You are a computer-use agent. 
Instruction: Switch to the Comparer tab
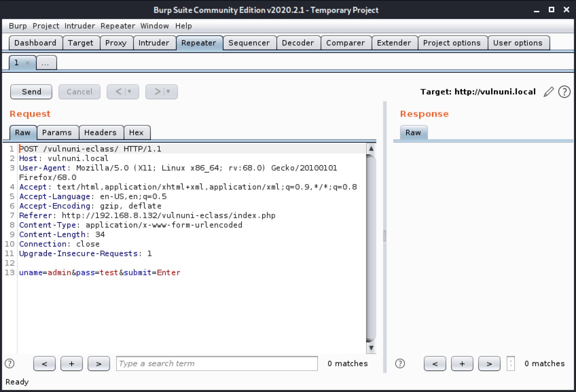[345, 43]
